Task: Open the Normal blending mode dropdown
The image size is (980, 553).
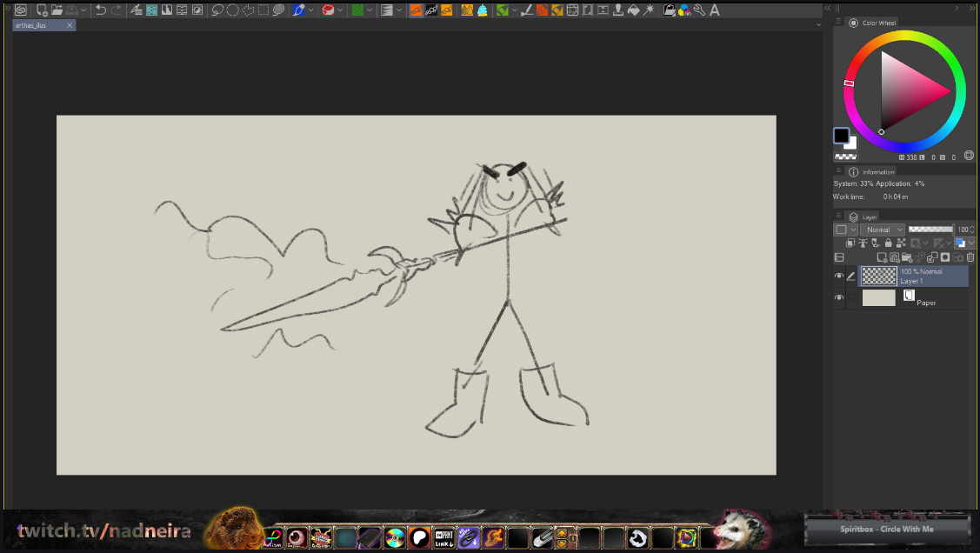Action: click(883, 230)
